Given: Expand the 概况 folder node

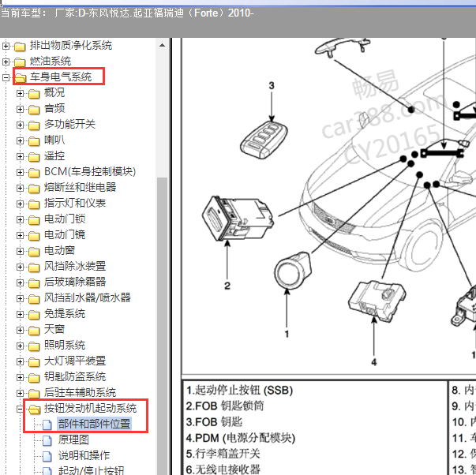Looking at the screenshot, I should point(20,93).
